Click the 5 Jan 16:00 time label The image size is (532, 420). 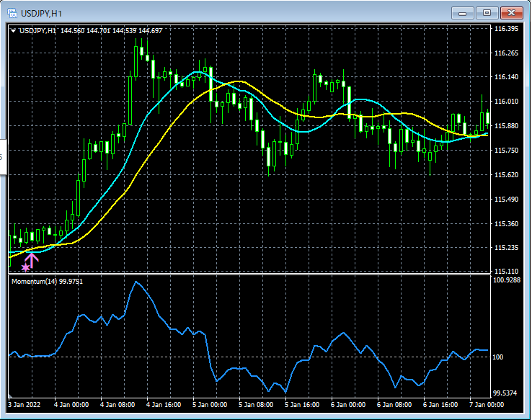coord(302,405)
